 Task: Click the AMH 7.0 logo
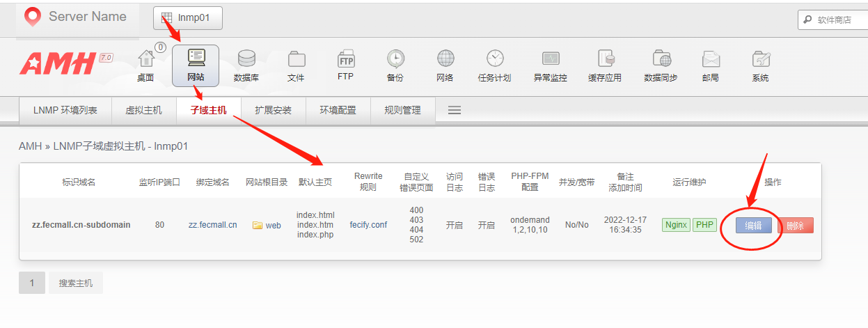coord(66,63)
